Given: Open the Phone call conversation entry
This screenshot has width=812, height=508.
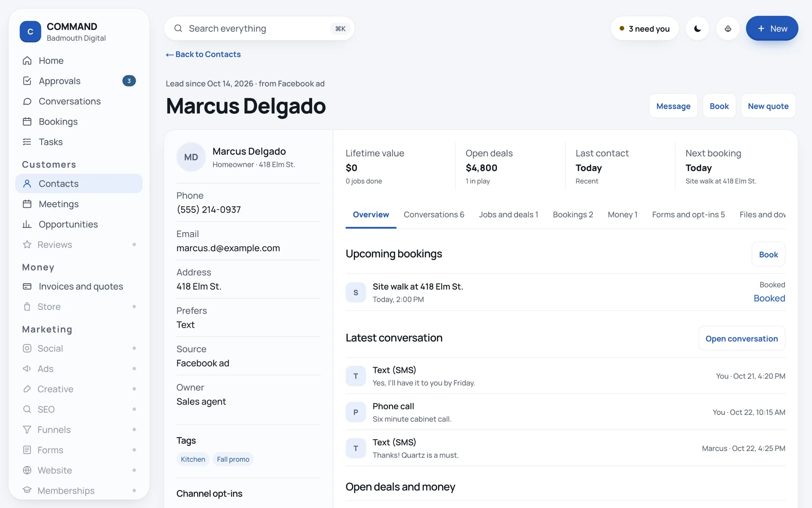Looking at the screenshot, I should pyautogui.click(x=565, y=412).
